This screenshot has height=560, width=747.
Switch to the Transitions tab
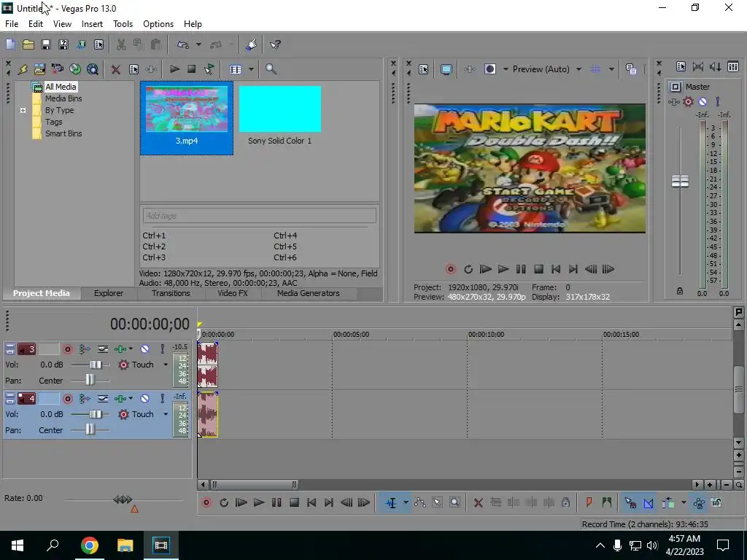click(x=171, y=293)
